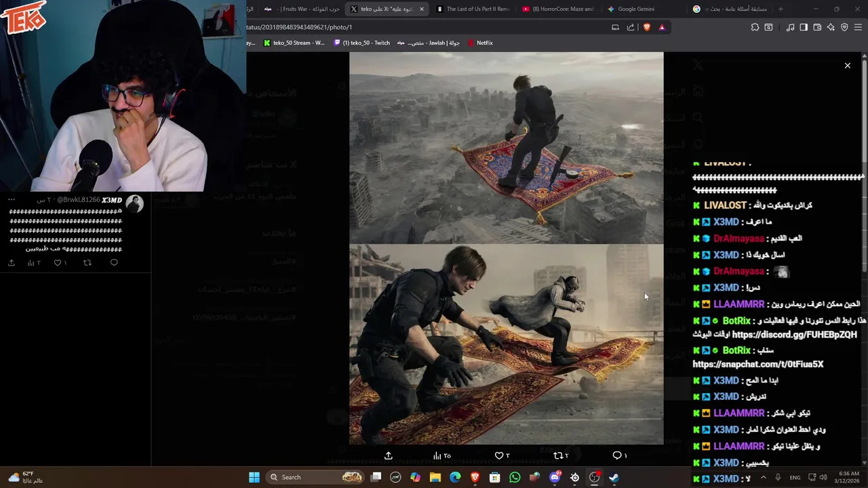Toggle the browser sidebar panel icon
Screen dimensions: 868x488
click(x=804, y=27)
